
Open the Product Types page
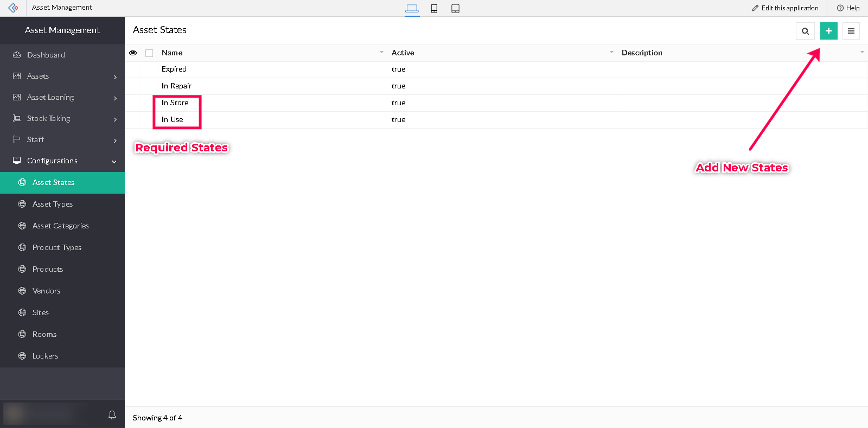pos(62,247)
